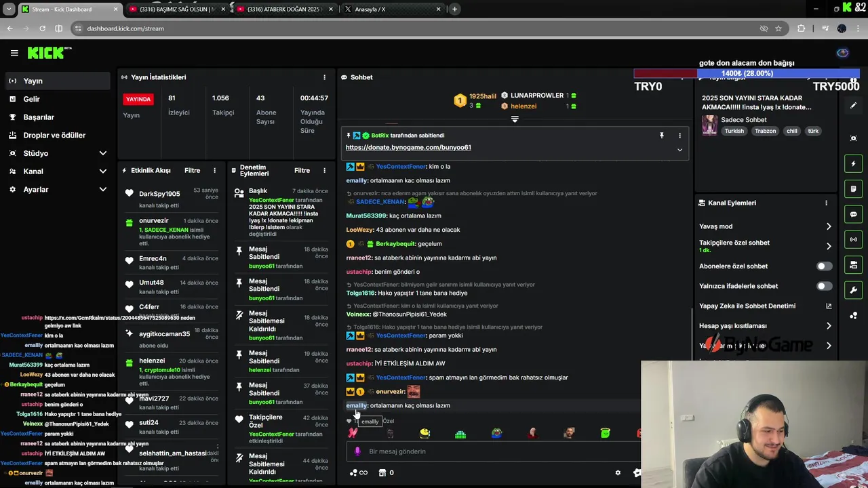Open Etkinlik Akışı panel three-dot menu
Screen dimensions: 868x488
coord(215,171)
